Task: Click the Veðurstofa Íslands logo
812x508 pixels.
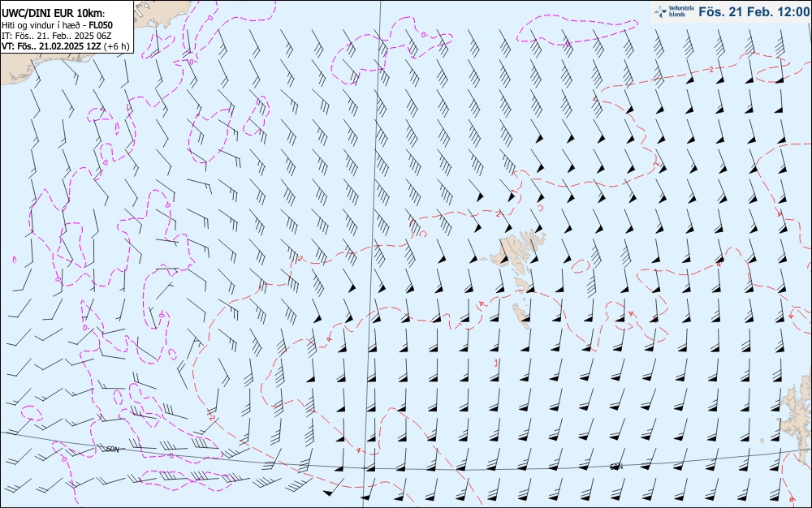Action: tap(673, 11)
